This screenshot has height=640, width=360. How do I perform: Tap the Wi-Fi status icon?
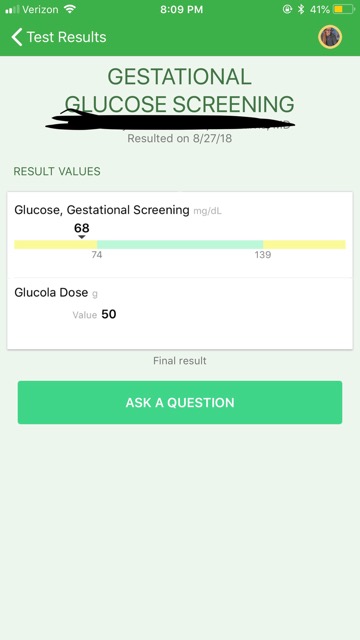coord(70,9)
